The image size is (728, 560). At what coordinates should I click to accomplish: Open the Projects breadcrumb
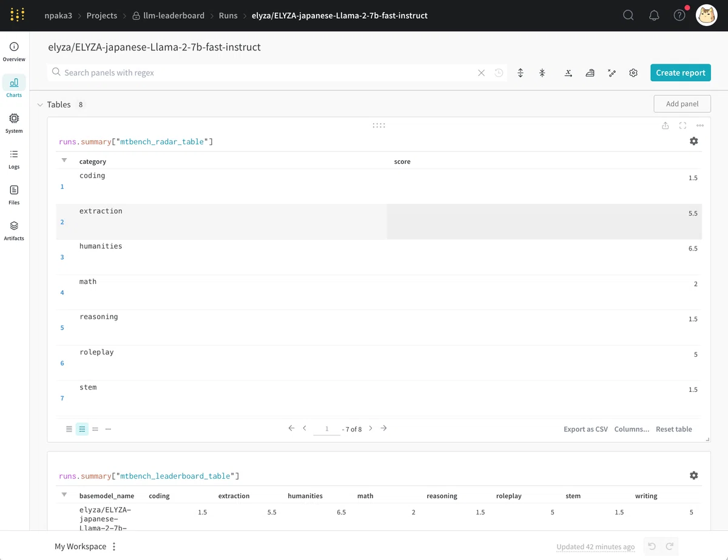pyautogui.click(x=102, y=16)
